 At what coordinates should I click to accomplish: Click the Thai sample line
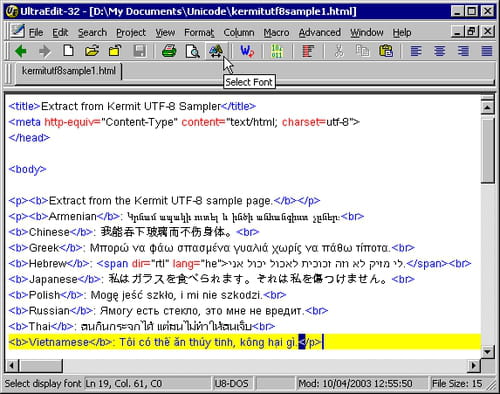coord(142,326)
